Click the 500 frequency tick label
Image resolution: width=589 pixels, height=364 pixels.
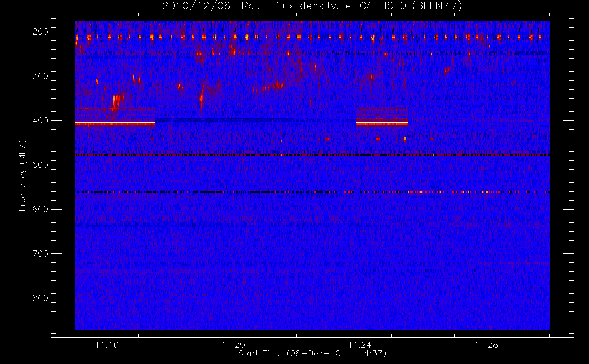click(x=40, y=165)
